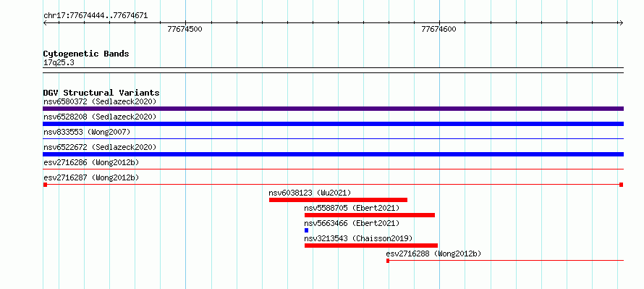Click the small blue nsv5663466 variant square
Viewport: 644px width, 289px height.
click(x=306, y=230)
